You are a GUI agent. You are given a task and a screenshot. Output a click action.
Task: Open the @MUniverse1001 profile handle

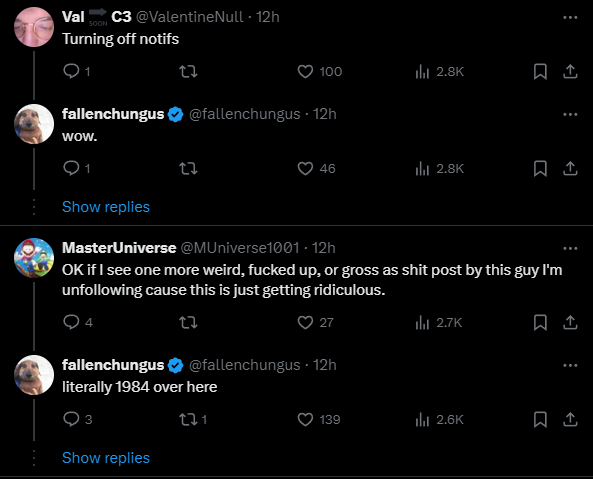(240, 248)
